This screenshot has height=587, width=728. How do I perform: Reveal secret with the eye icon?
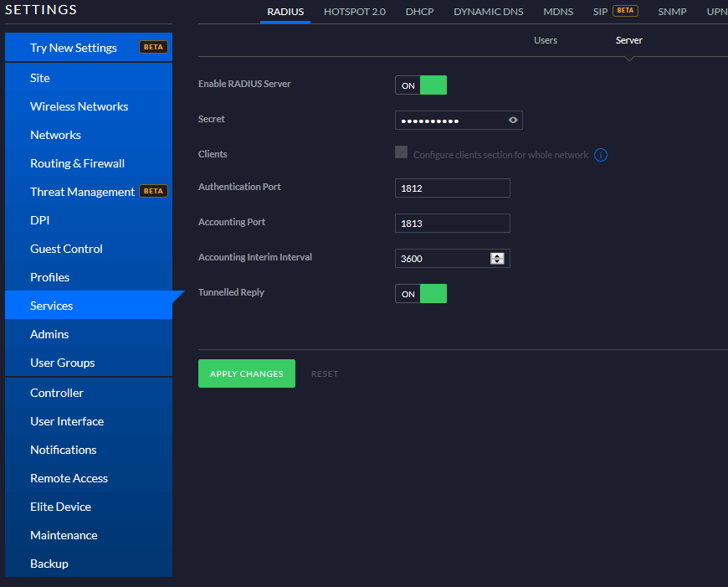click(x=513, y=121)
